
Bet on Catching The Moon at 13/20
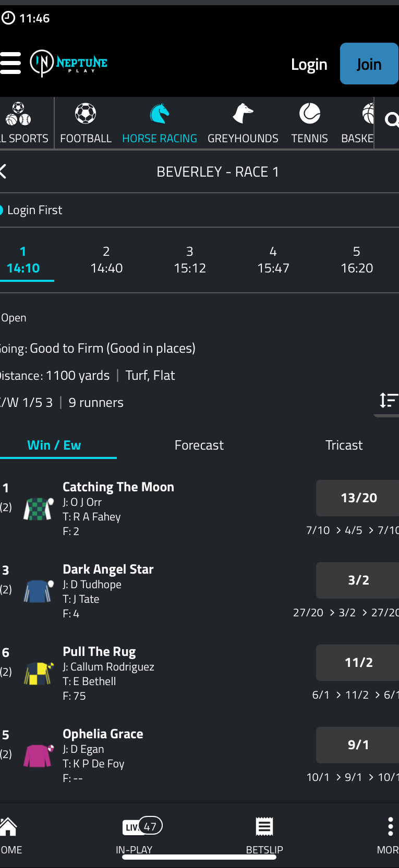coord(358,498)
